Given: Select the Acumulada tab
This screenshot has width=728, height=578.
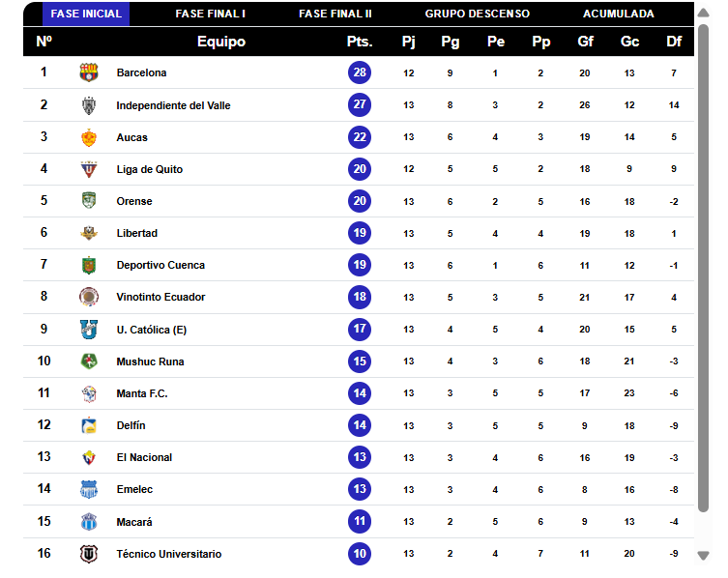Looking at the screenshot, I should pos(619,14).
